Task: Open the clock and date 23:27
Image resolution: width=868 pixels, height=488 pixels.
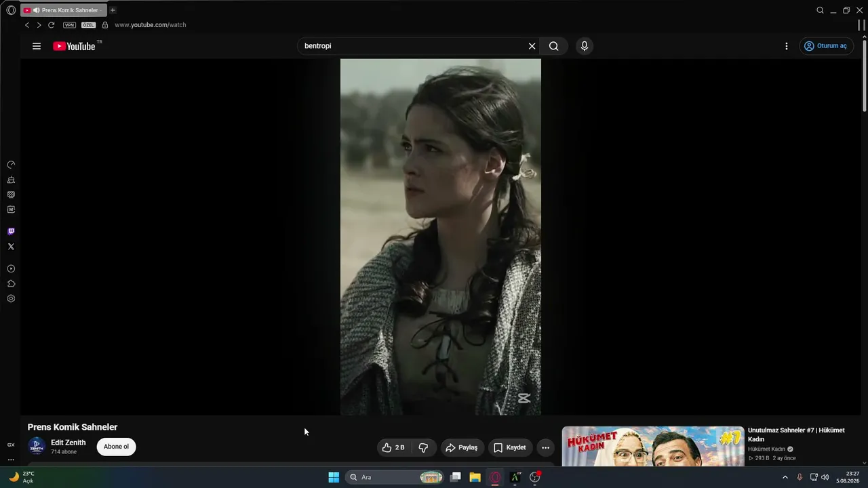Action: 848,477
